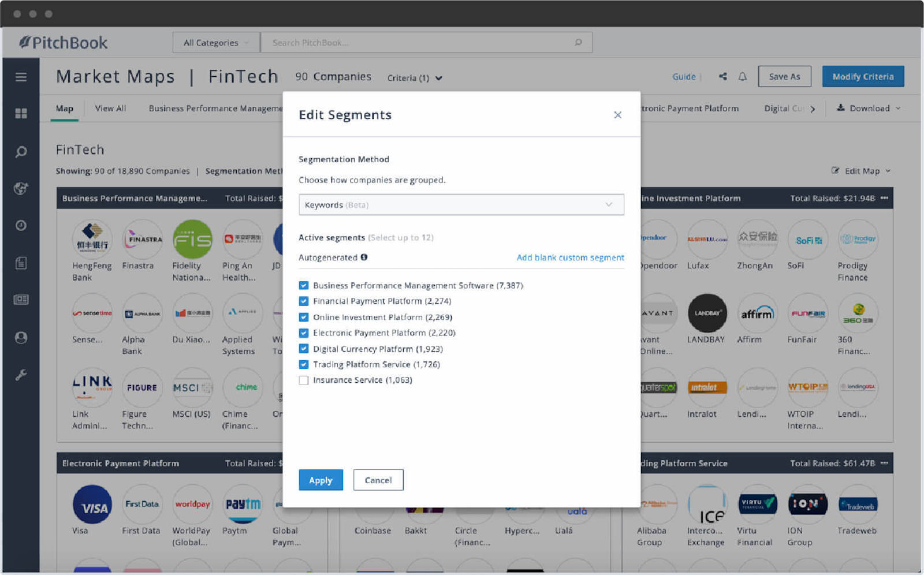Select the Fidelity National FIS logo
This screenshot has height=575, width=924.
coord(192,239)
